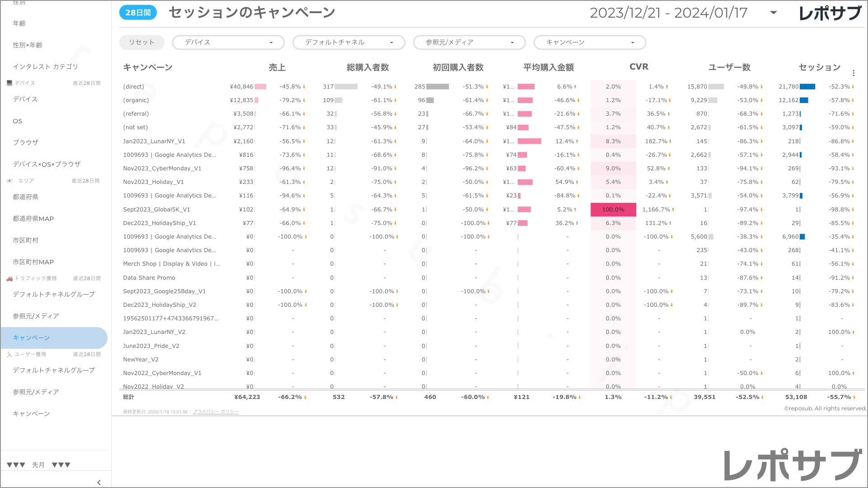Viewport: 868px width, 488px height.
Task: Collapse sidebar with left chevron icon
Action: pos(99,483)
